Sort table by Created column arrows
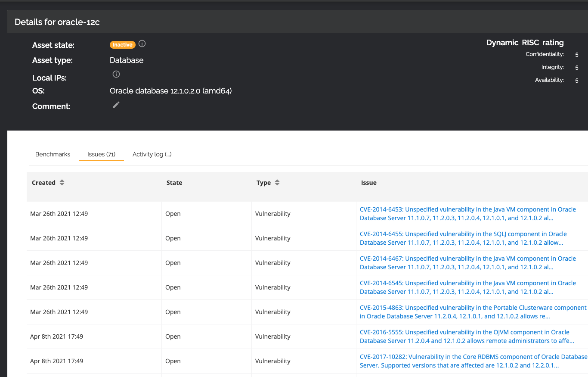Viewport: 588px width, 377px height. tap(62, 183)
